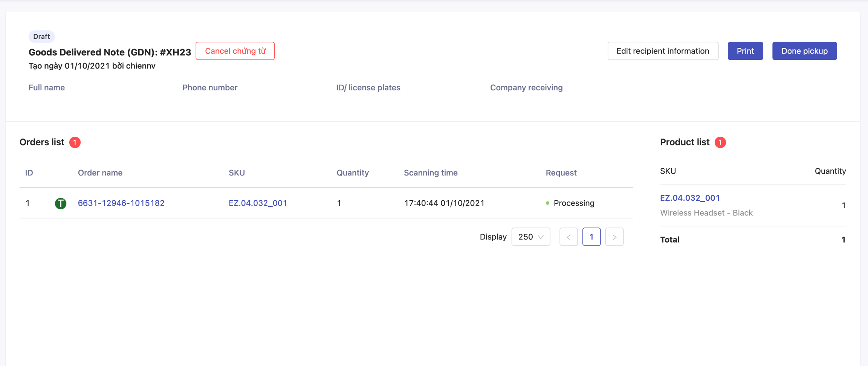Click the SKU header in Product list
This screenshot has width=868, height=366.
(668, 171)
